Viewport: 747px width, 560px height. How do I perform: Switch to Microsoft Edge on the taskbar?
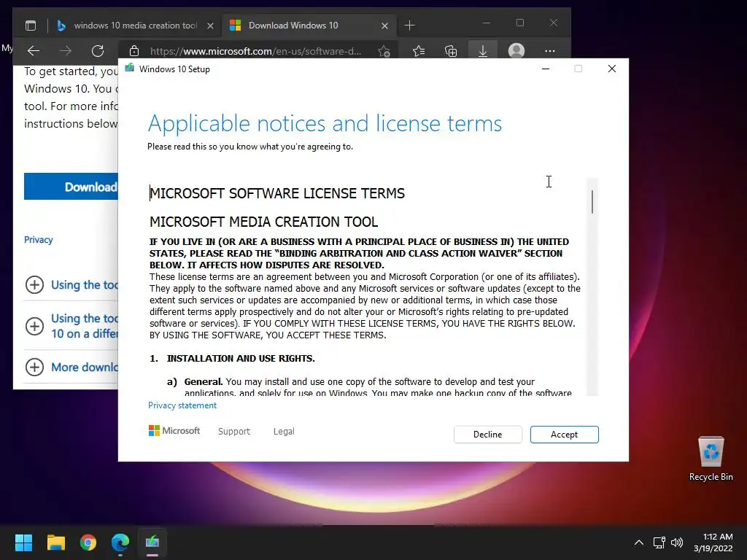(120, 542)
